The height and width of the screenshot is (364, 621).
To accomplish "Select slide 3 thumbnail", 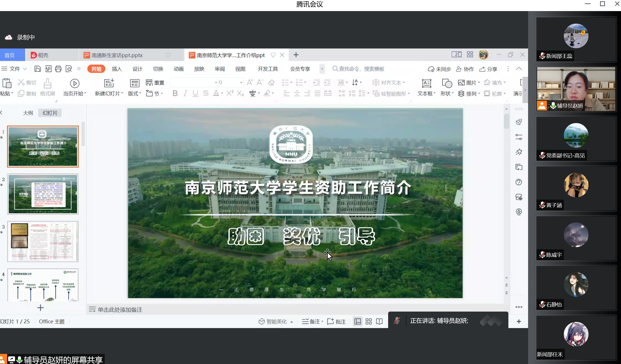I will (43, 241).
